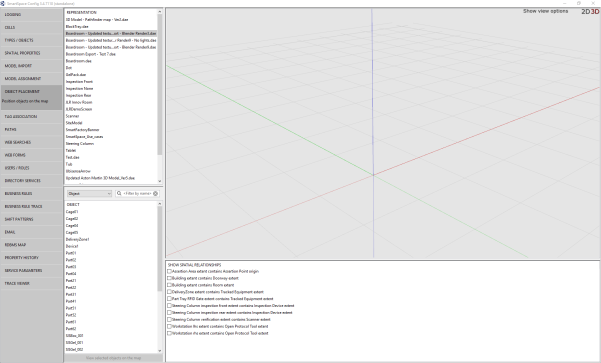Click the down arrow of the Representation list scrollbar
This screenshot has width=601, height=363.
coord(160,181)
